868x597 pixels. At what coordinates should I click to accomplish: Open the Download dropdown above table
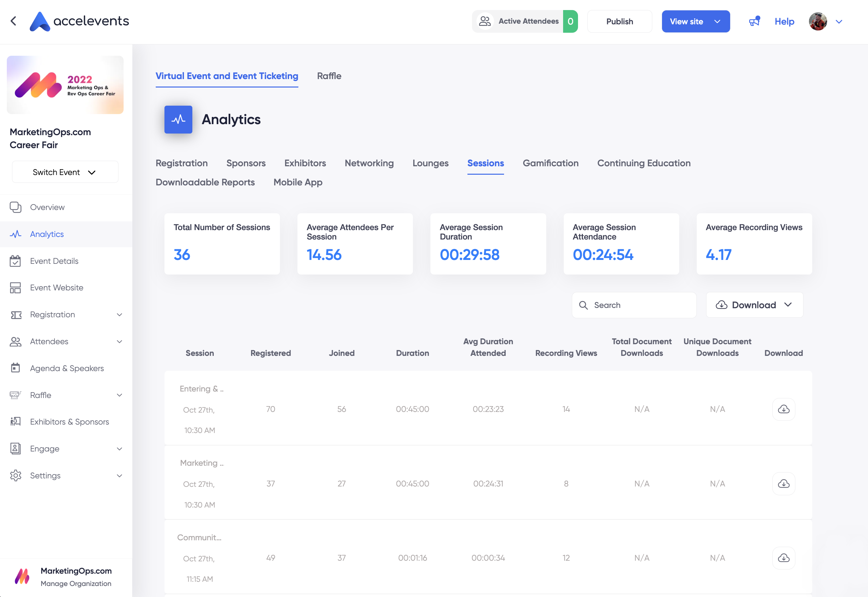click(754, 305)
